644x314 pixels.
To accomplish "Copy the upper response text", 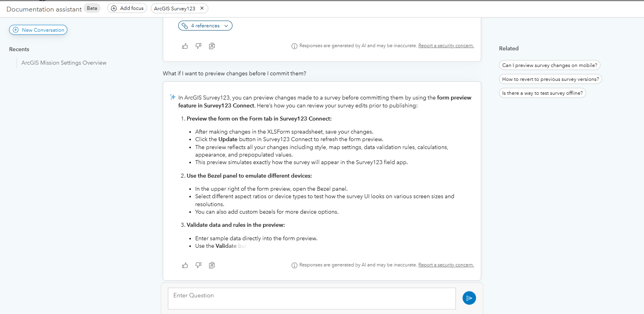I will [x=212, y=46].
